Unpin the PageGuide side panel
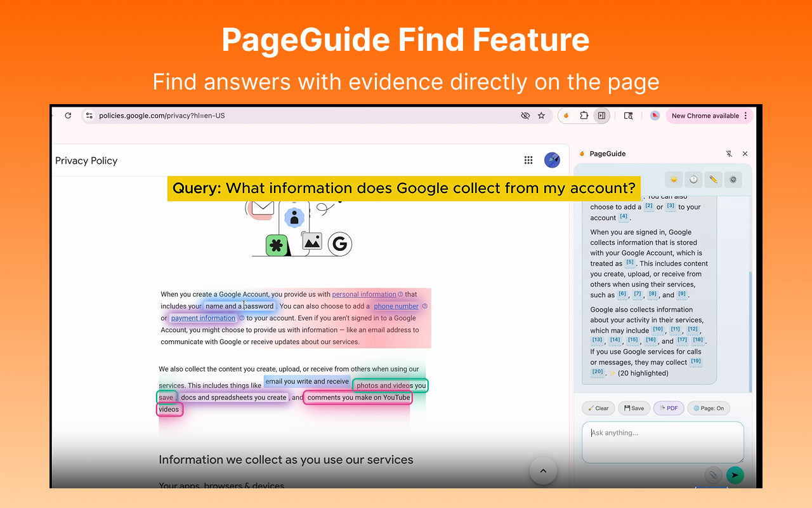Viewport: 812px width, 508px height. pos(729,154)
